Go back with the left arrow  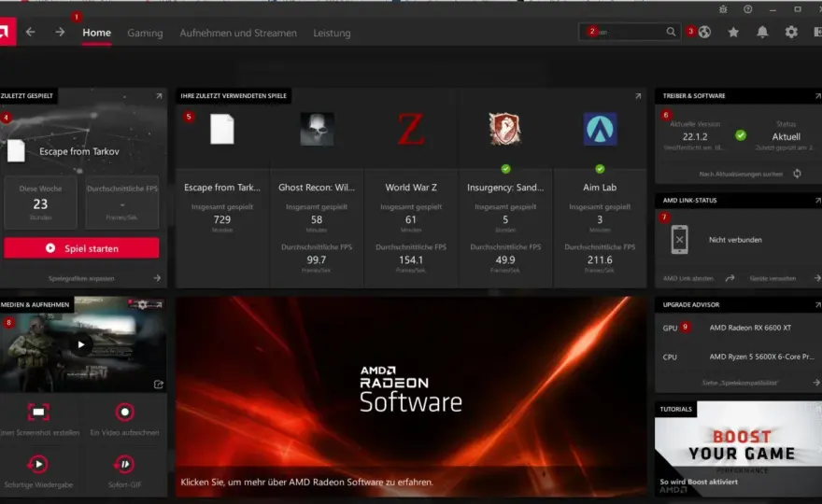click(31, 33)
